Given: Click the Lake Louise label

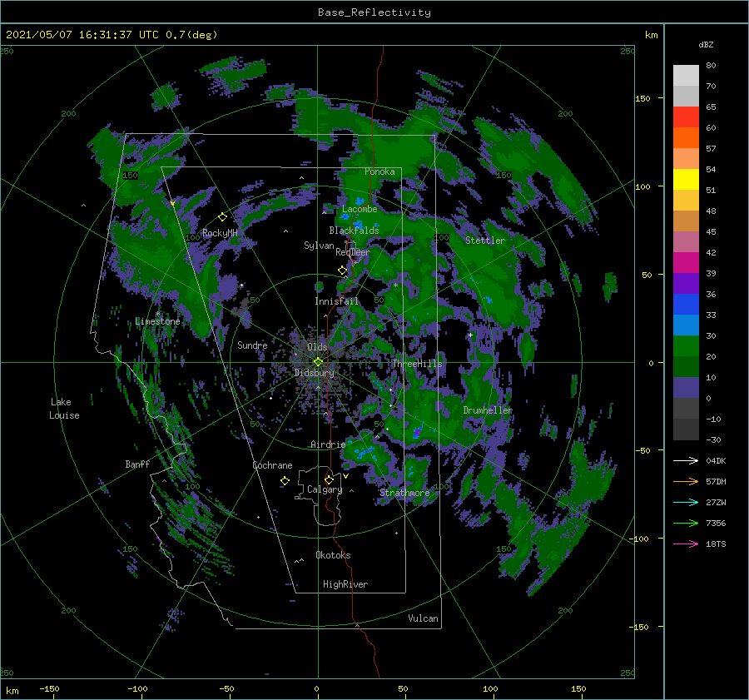Looking at the screenshot, I should [x=64, y=409].
